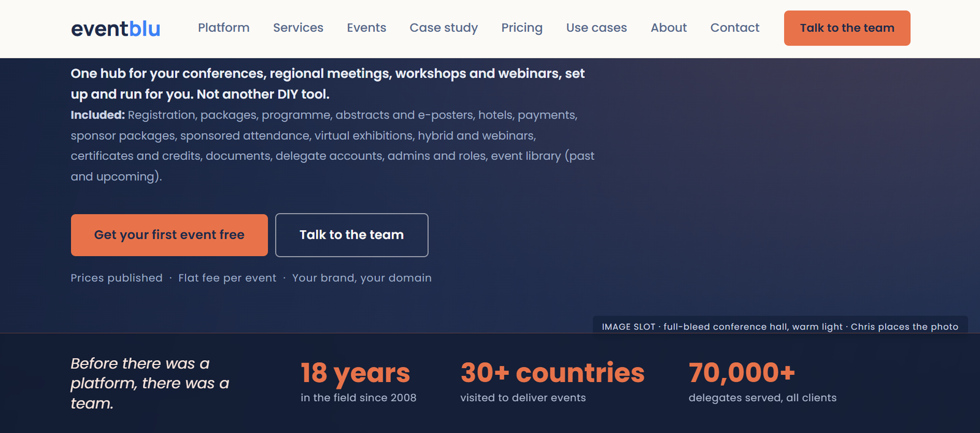The width and height of the screenshot is (980, 433).
Task: Open Use cases in the navigation
Action: pos(597,28)
